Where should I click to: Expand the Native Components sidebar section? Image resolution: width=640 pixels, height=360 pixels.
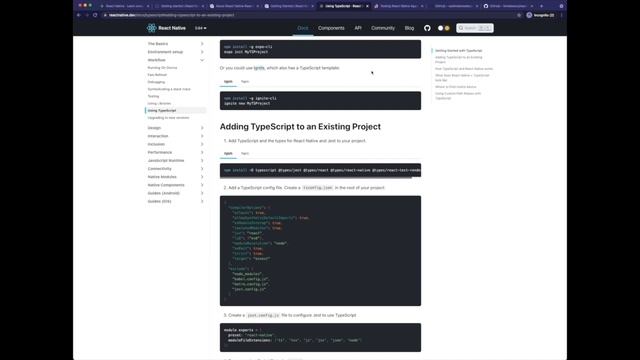(176, 185)
